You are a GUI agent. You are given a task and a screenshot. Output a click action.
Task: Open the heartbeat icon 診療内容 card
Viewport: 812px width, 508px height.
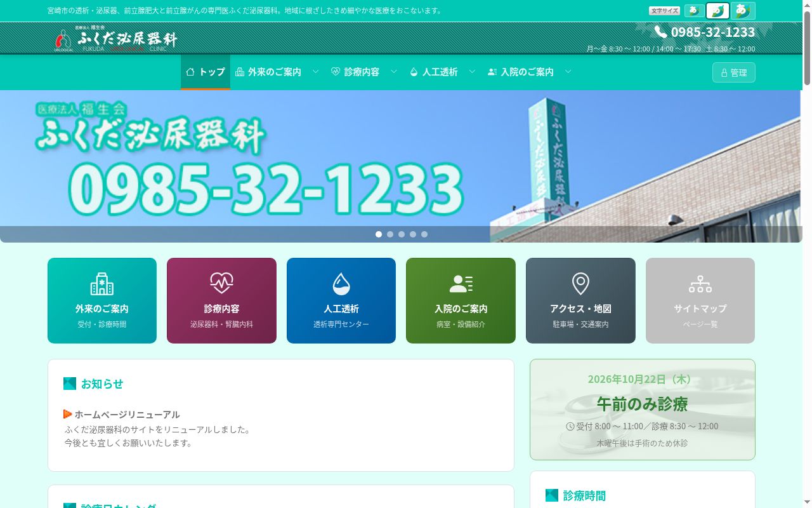221,300
